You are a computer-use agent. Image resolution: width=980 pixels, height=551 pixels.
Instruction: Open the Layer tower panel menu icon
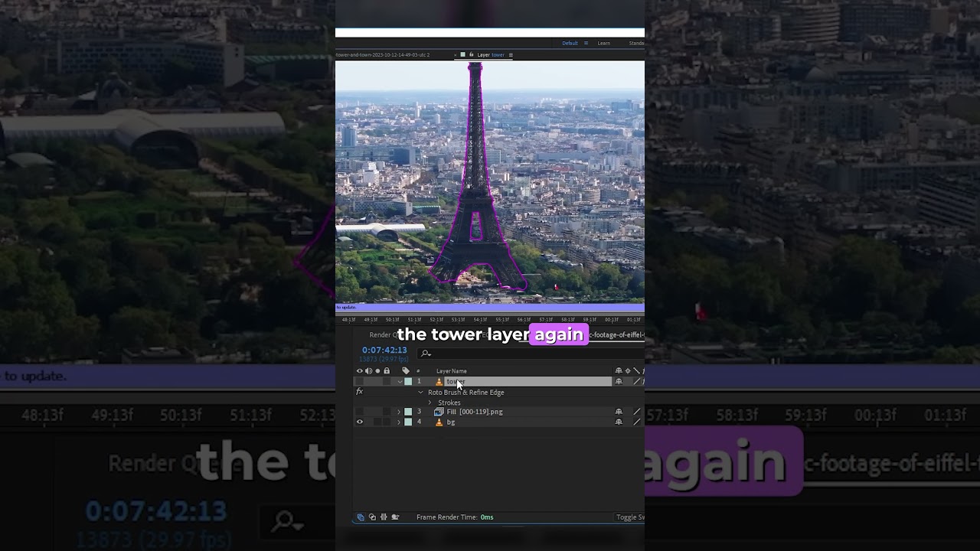[511, 55]
